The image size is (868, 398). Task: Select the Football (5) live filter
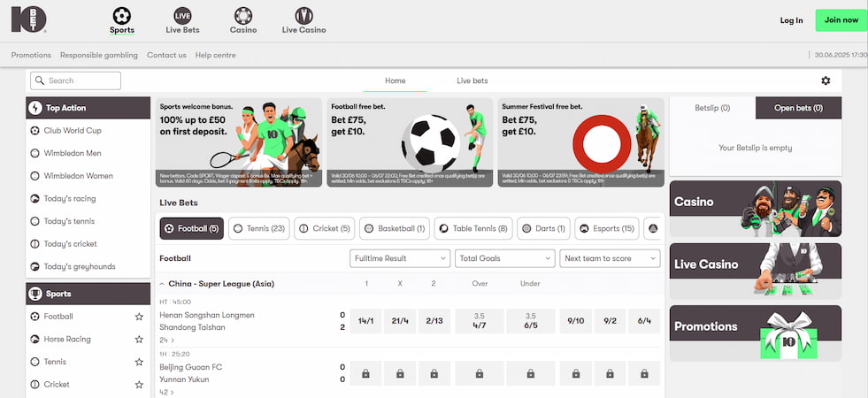click(192, 228)
